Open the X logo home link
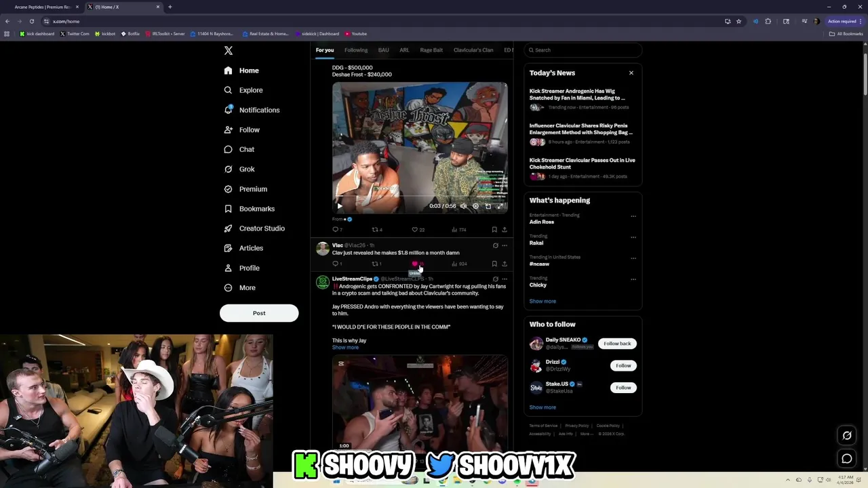Viewport: 868px width, 488px height. (229, 50)
